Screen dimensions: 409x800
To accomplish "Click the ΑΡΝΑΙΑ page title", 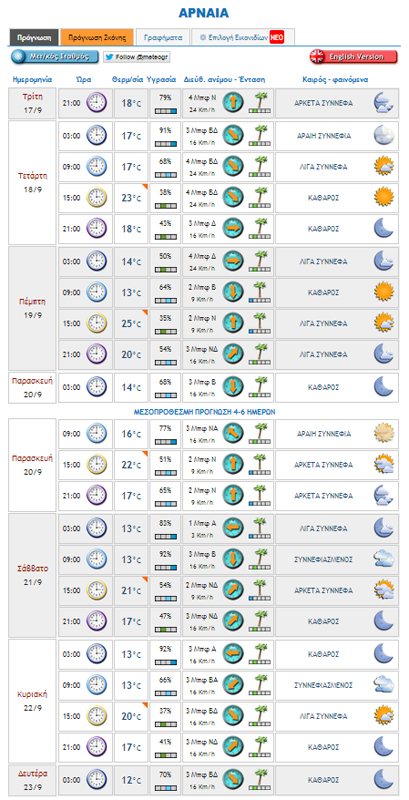I will tap(204, 13).
